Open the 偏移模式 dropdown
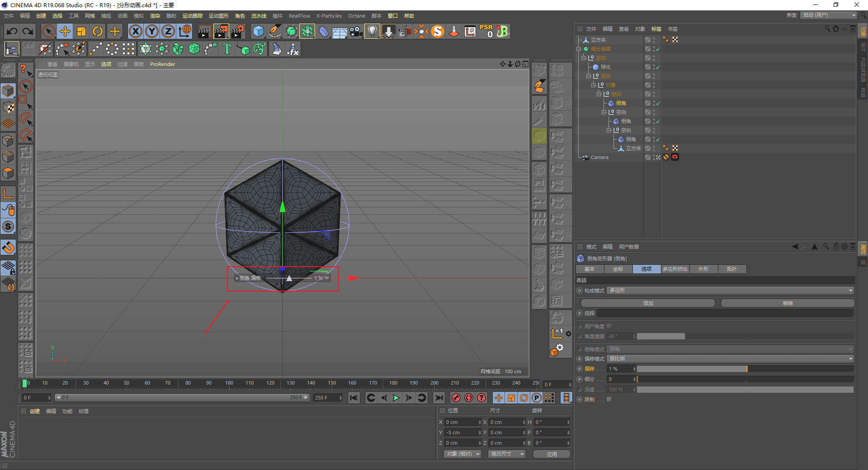The height and width of the screenshot is (470, 868). [731, 359]
